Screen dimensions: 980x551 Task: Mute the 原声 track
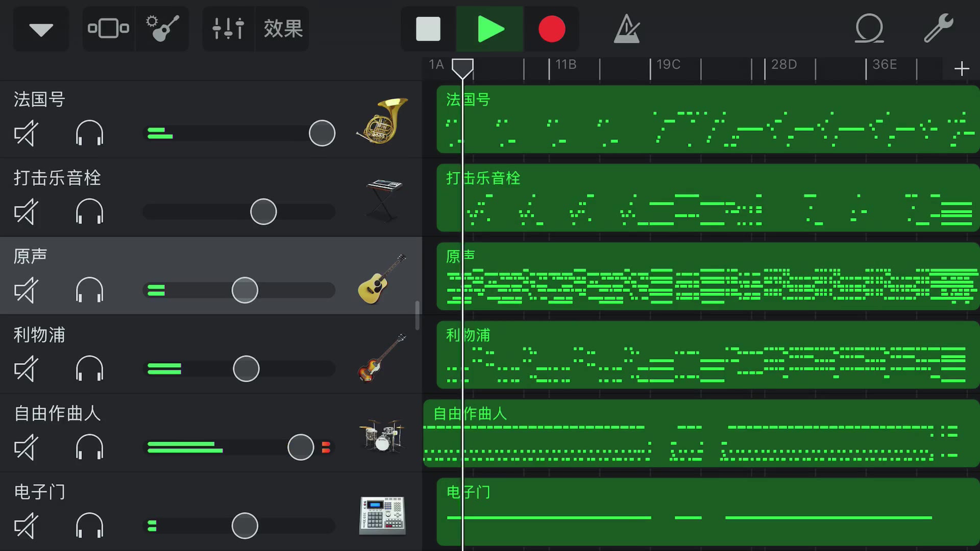coord(26,290)
